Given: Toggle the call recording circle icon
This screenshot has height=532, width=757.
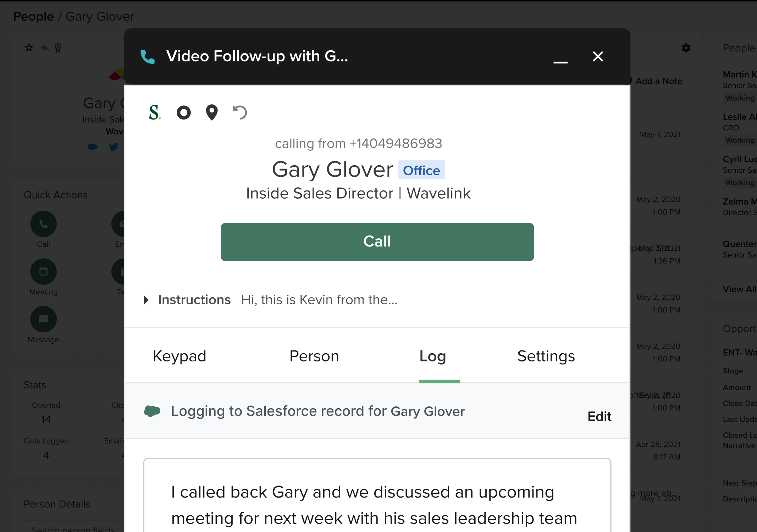Looking at the screenshot, I should click(x=184, y=113).
